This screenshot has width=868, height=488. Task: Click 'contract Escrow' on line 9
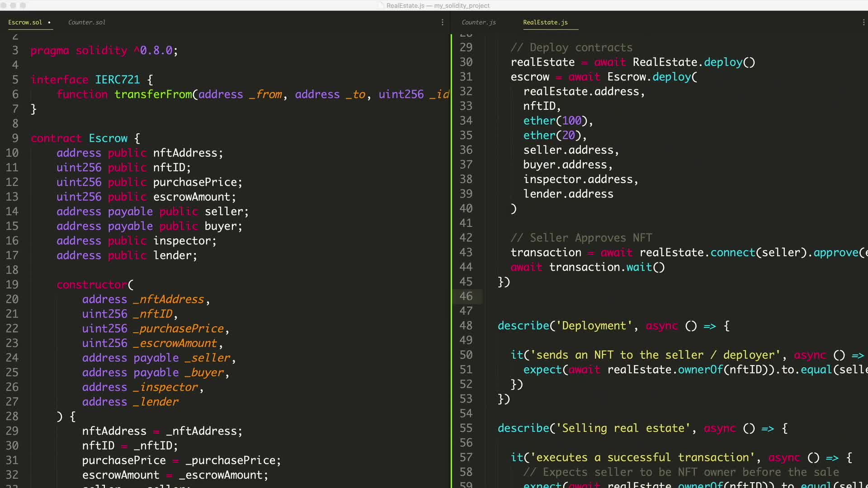(x=79, y=138)
